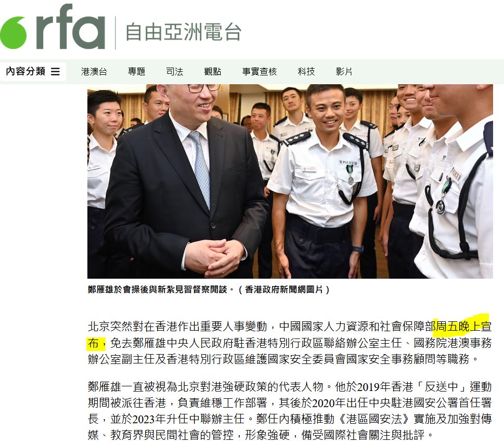Click the green rfa logo
This screenshot has height=443, width=504.
[x=53, y=27]
